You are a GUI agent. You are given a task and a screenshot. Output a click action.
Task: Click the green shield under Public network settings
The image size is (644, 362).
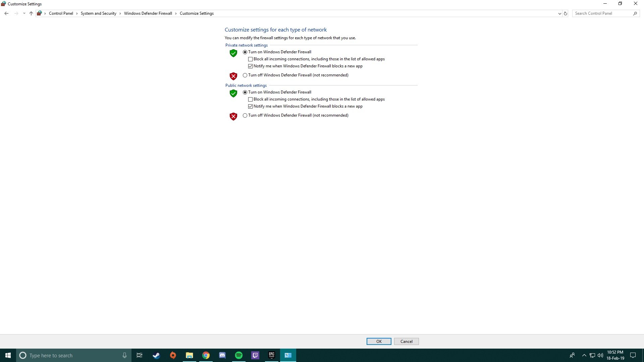(x=233, y=93)
